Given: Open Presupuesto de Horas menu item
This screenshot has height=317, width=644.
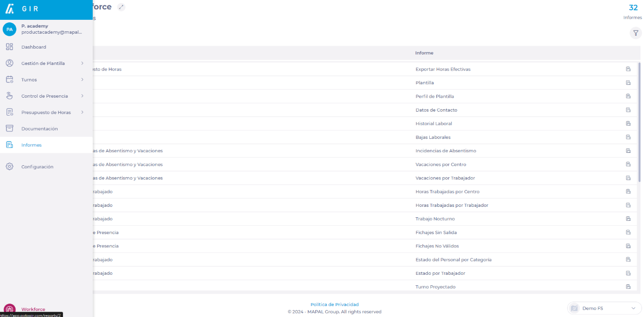Looking at the screenshot, I should click(47, 113).
